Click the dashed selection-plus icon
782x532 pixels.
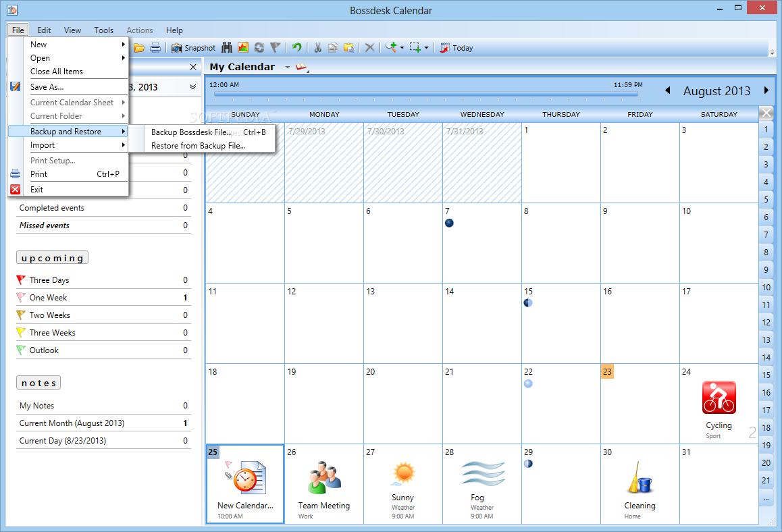click(x=415, y=48)
